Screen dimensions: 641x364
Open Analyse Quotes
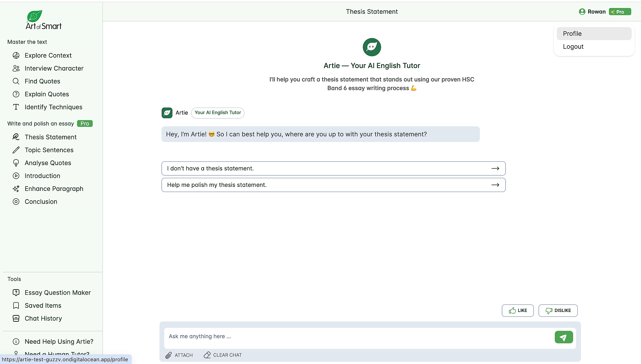pos(48,163)
